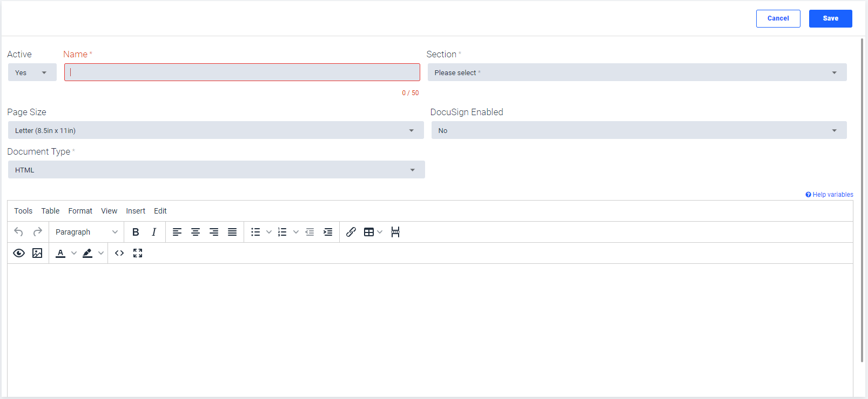Viewport: 868px width, 399px height.
Task: Open the Edit menu
Action: (160, 211)
